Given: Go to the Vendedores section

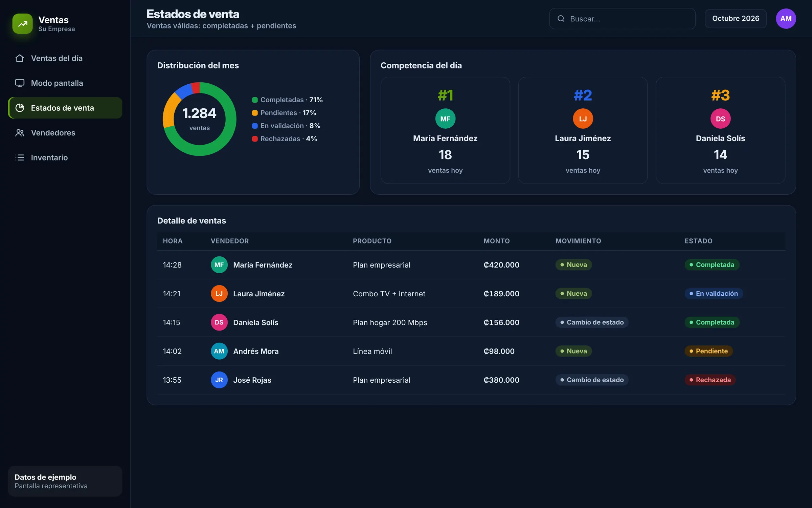Looking at the screenshot, I should pos(65,133).
